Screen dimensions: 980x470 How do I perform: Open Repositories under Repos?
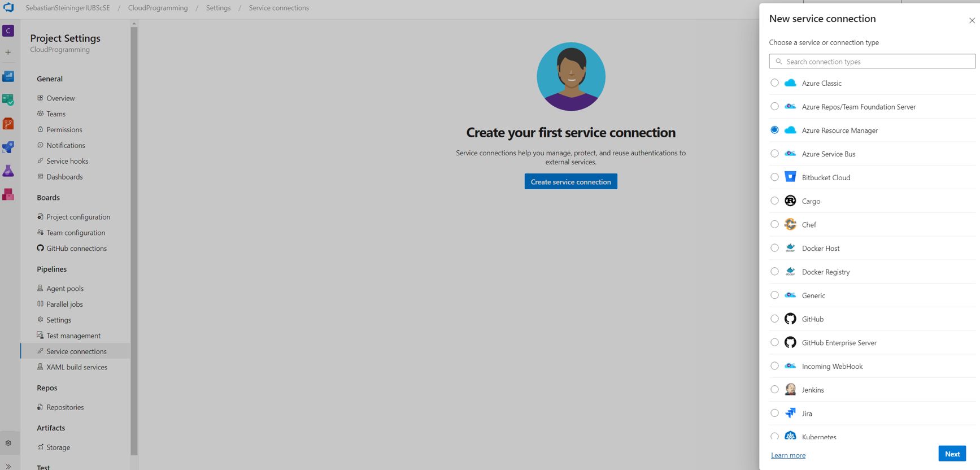pos(65,407)
